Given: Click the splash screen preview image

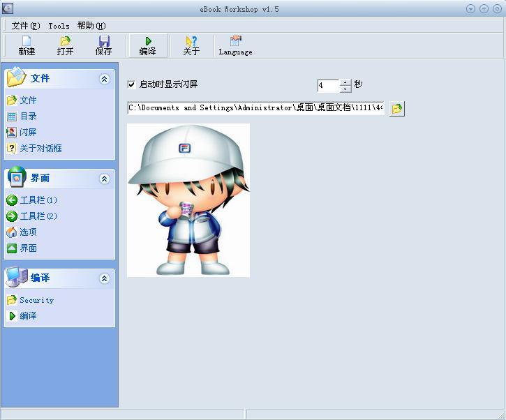Looking at the screenshot, I should [x=188, y=200].
